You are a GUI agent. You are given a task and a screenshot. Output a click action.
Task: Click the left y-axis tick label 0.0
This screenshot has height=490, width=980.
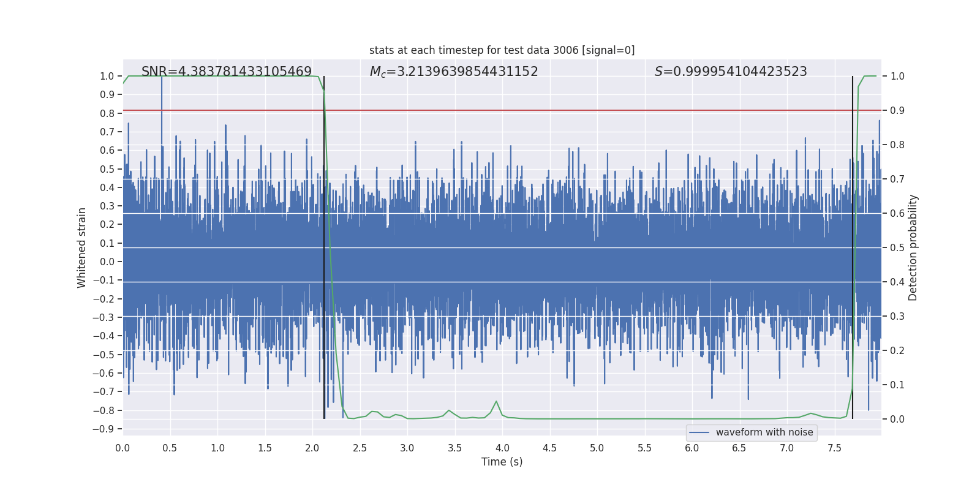pos(107,262)
